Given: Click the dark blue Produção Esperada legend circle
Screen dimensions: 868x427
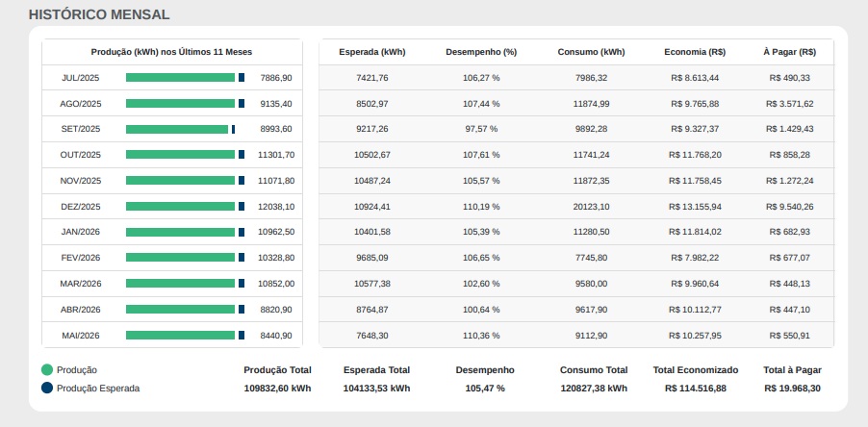Looking at the screenshot, I should [x=47, y=389].
